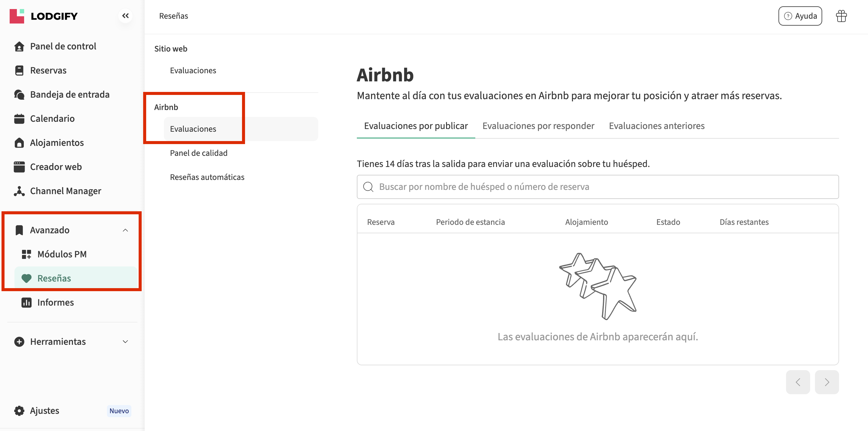
Task: Collapse the sidebar with double-chevron icon
Action: (125, 16)
